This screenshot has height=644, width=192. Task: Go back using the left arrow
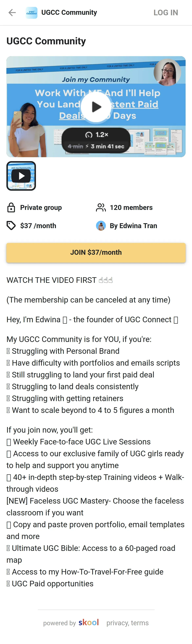tap(12, 12)
